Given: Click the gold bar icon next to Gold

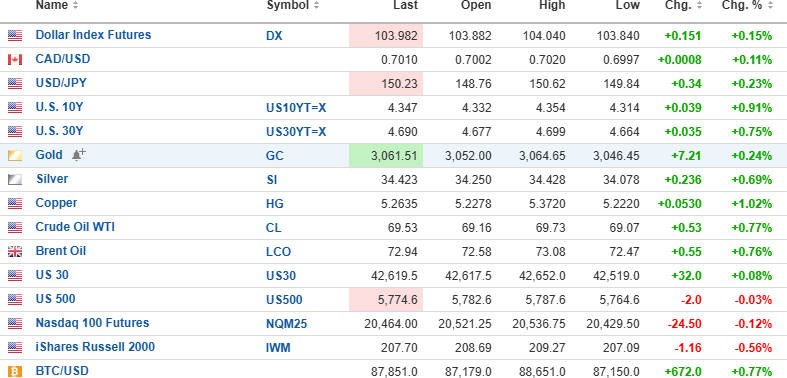Looking at the screenshot, I should pos(15,156).
